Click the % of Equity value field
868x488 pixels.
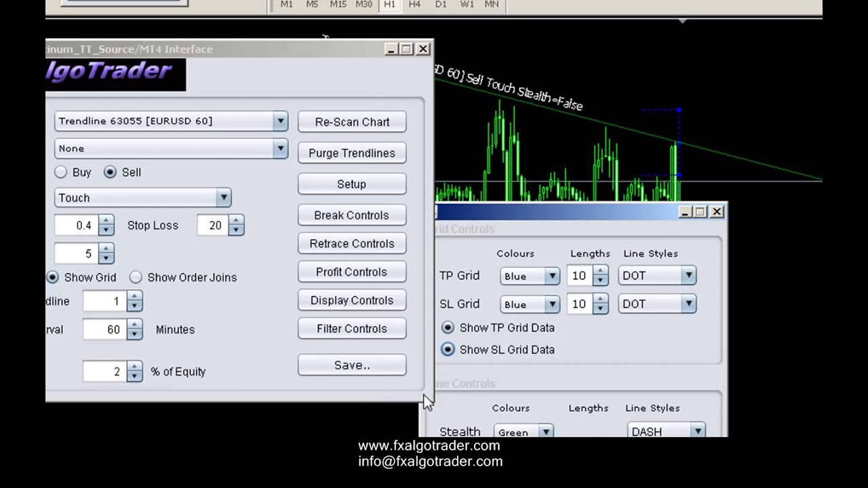coord(105,371)
